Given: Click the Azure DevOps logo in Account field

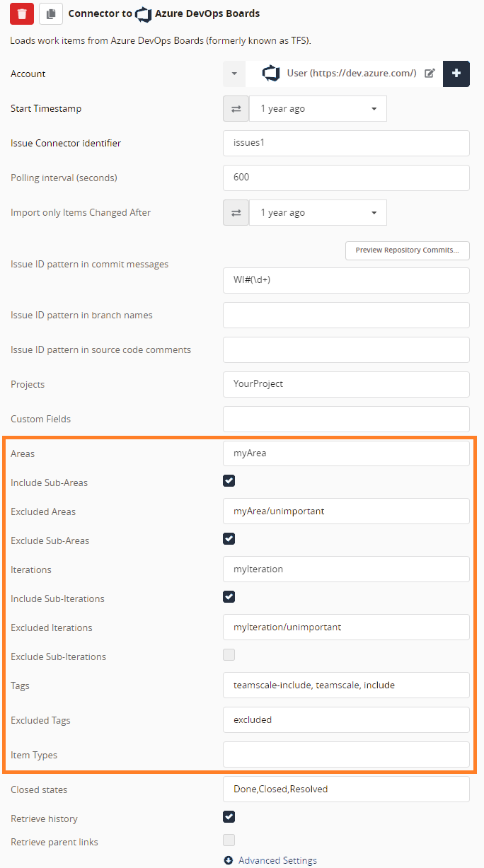Looking at the screenshot, I should coord(270,74).
